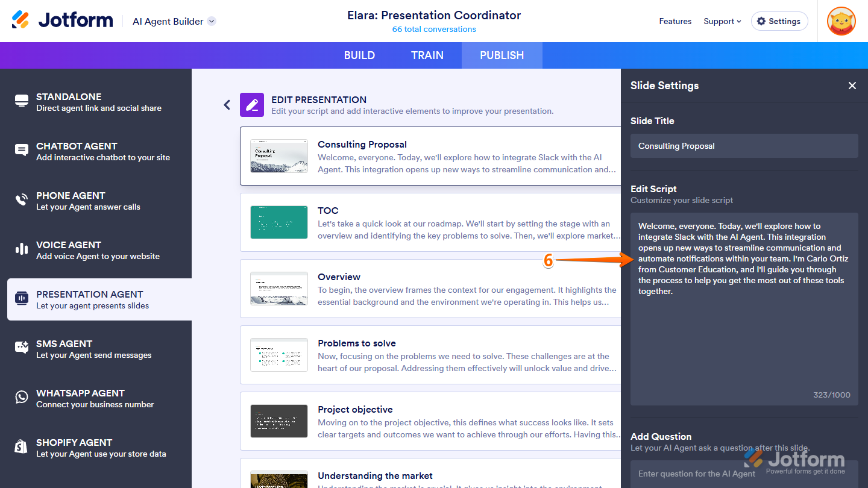Select the SMS Agent message icon
The width and height of the screenshot is (868, 488).
point(22,348)
